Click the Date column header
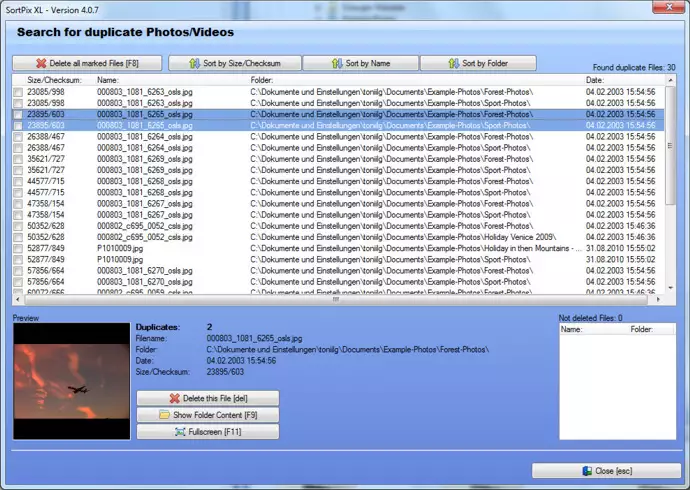This screenshot has width=690, height=490. click(595, 79)
